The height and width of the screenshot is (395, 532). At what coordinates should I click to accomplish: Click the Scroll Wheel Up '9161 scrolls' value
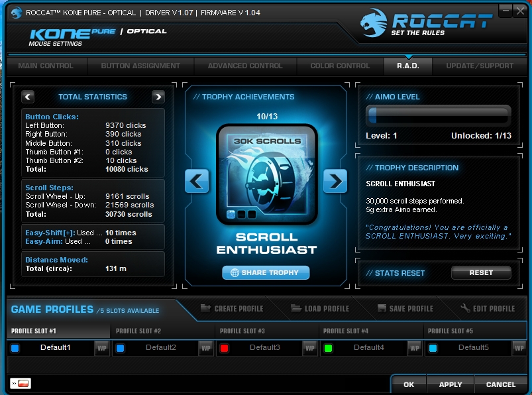click(127, 196)
